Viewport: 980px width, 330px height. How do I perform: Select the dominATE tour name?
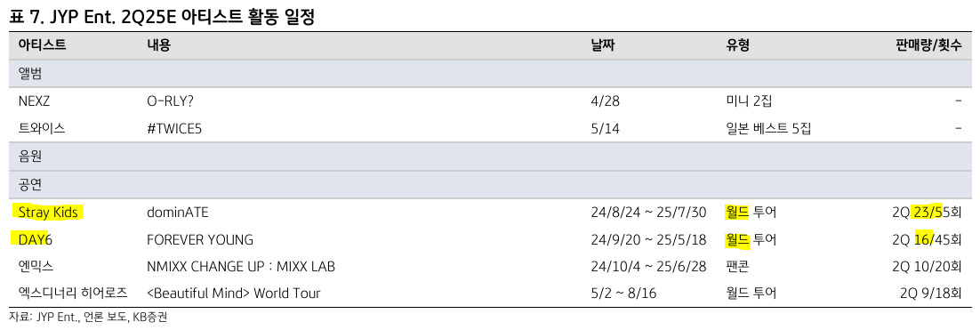(178, 213)
